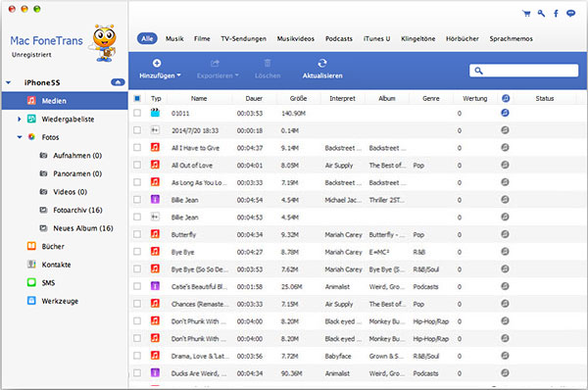This screenshot has height=390, width=588.
Task: Open Kontakte in the sidebar
Action: [56, 265]
